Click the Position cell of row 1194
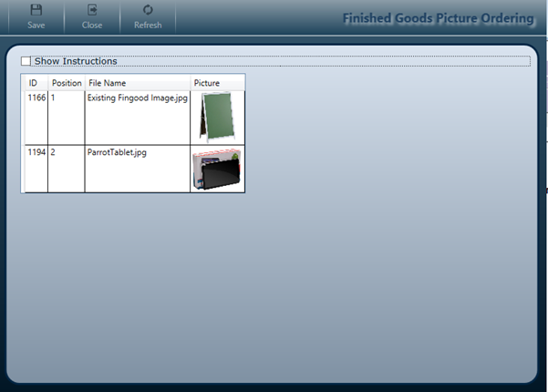Viewport: 548px width, 392px height. (x=66, y=152)
